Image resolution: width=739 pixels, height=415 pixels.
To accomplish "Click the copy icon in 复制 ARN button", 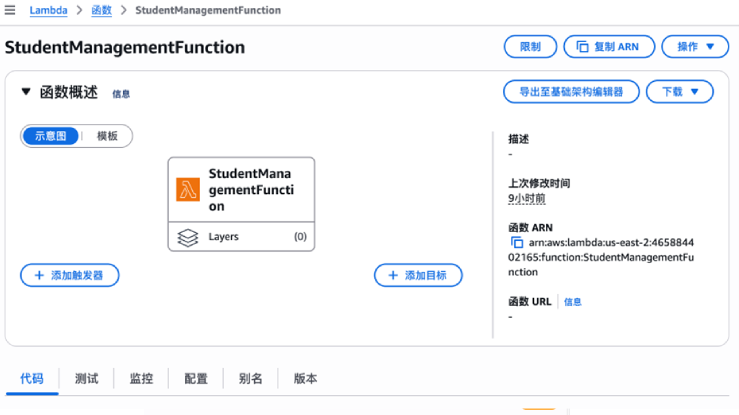I will pos(580,47).
